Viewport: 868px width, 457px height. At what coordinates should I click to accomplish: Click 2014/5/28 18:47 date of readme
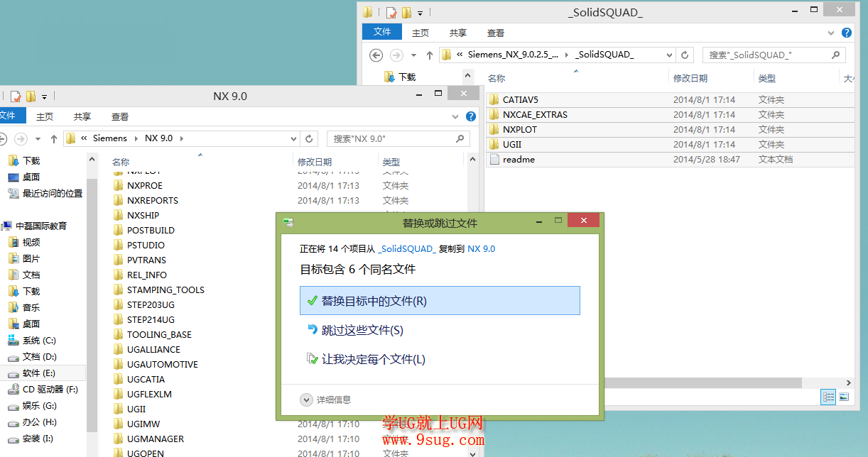tap(707, 160)
